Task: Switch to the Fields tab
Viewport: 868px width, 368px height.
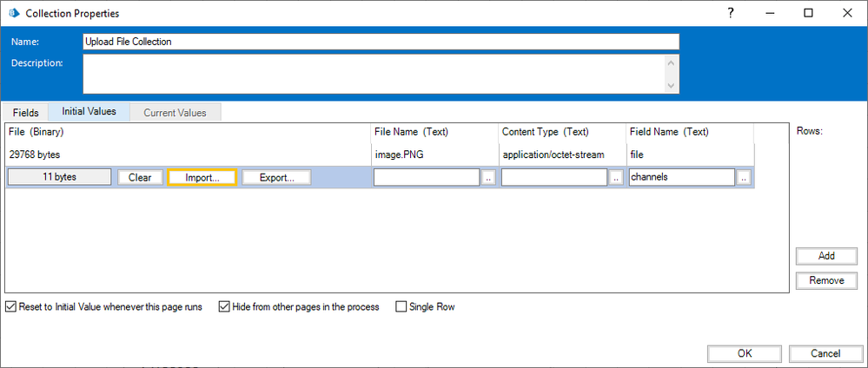Action: [x=25, y=113]
